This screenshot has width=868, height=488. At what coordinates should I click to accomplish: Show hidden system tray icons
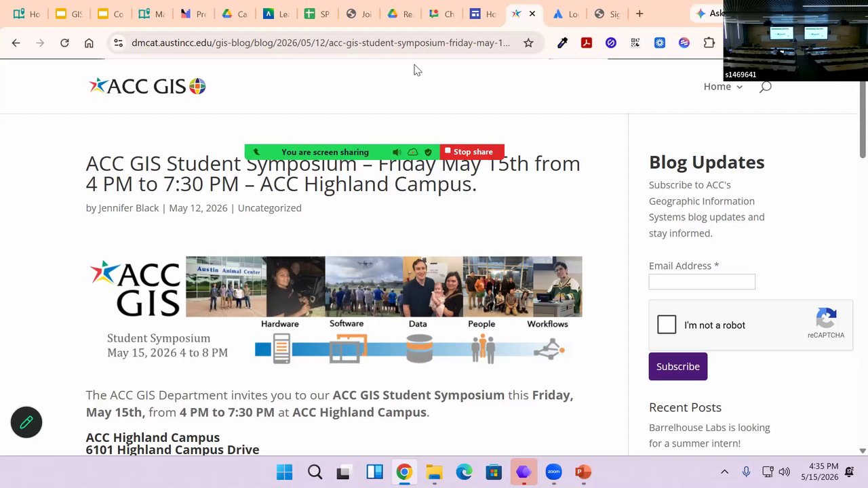[724, 472]
